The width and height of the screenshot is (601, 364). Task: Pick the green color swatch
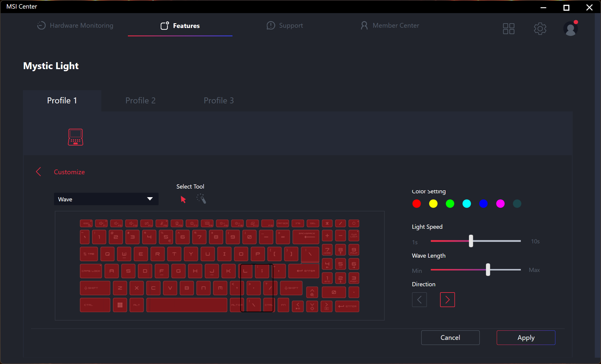click(x=450, y=204)
